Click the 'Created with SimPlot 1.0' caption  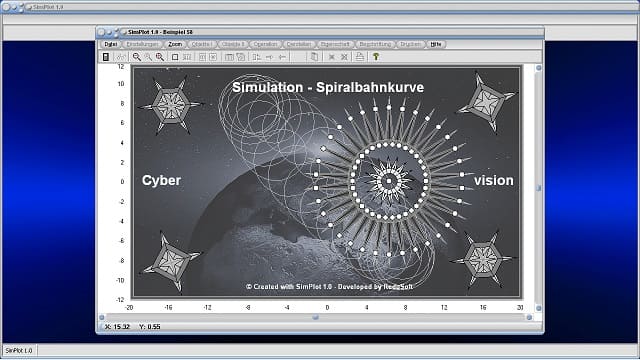(329, 287)
